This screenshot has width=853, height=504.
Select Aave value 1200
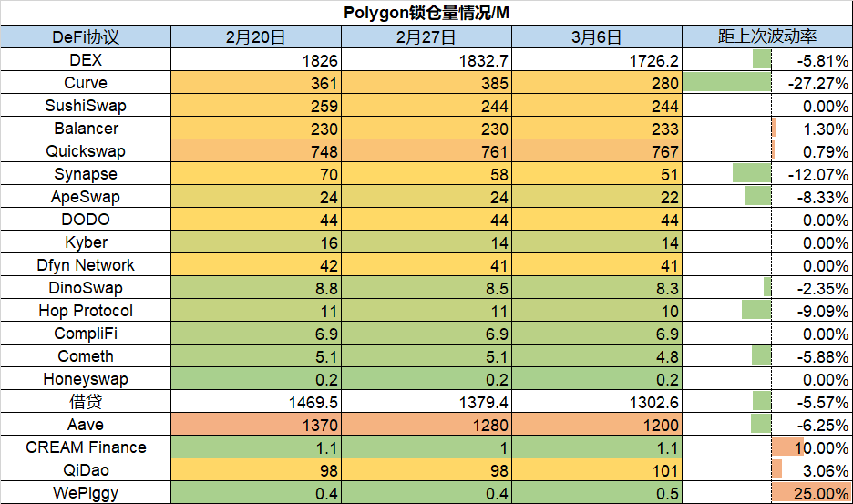(596, 424)
